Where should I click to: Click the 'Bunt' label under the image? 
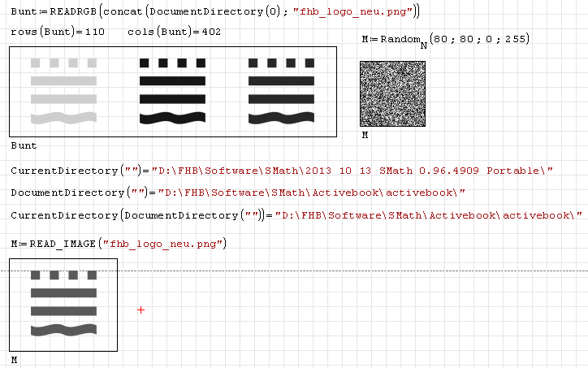pyautogui.click(x=24, y=145)
